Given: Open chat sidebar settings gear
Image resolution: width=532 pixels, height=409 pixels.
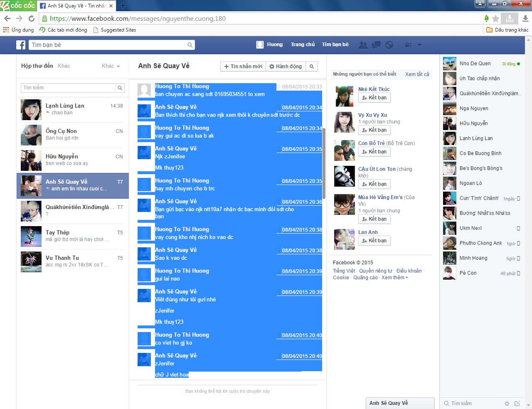Looking at the screenshot, I should 507,403.
